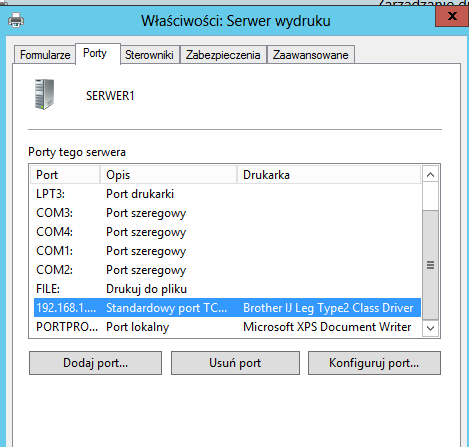Close the Właściwości: Serwer wydruku dialog
Screen dimensions: 469x447
452,16
